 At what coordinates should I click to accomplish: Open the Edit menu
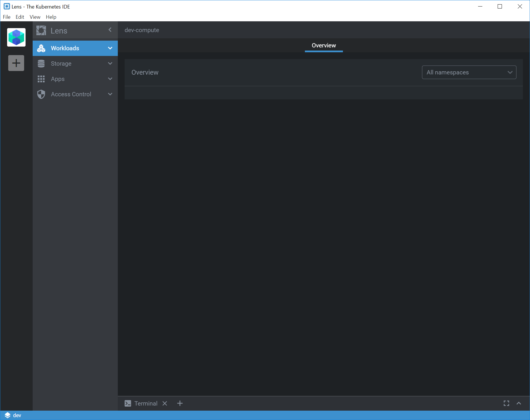pyautogui.click(x=20, y=17)
